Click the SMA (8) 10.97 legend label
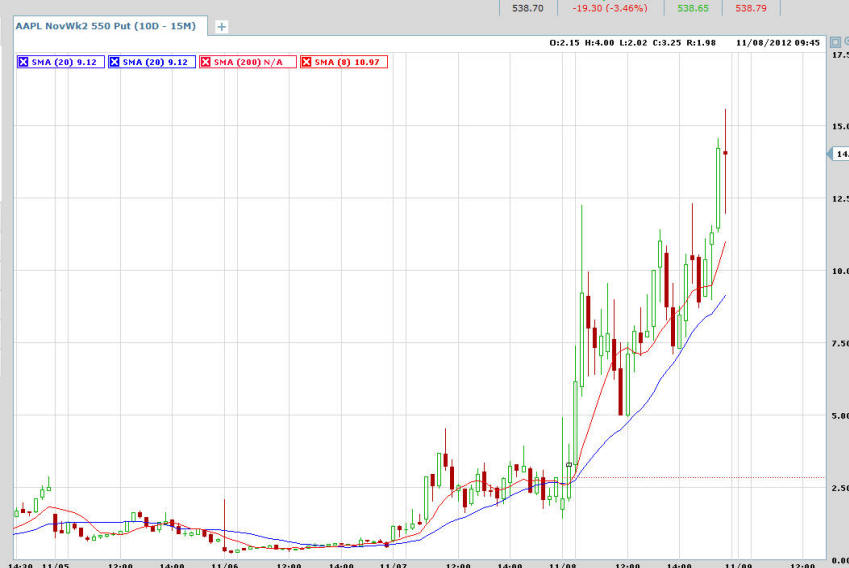849x568 pixels. point(348,62)
